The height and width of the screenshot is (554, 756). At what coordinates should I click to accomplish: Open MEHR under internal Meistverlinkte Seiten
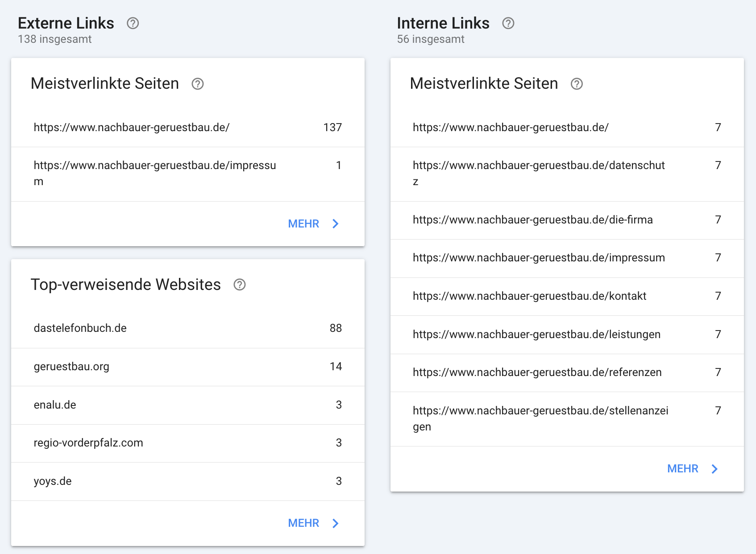pos(682,469)
